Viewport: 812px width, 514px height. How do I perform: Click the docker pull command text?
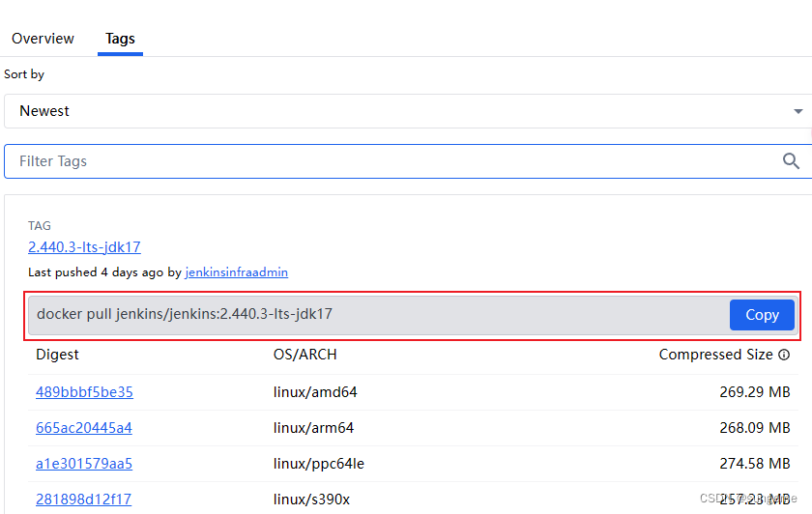pos(185,314)
